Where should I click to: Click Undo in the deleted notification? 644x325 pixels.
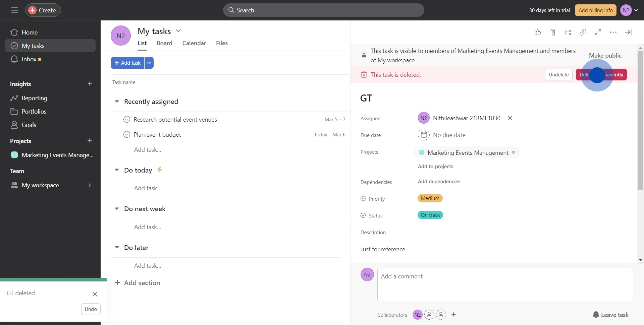pos(91,309)
